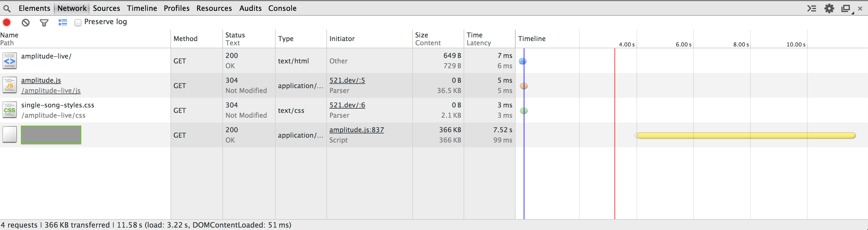This screenshot has width=868, height=230.
Task: Click the orange timeline dot for amplitude.js
Action: pyautogui.click(x=524, y=86)
